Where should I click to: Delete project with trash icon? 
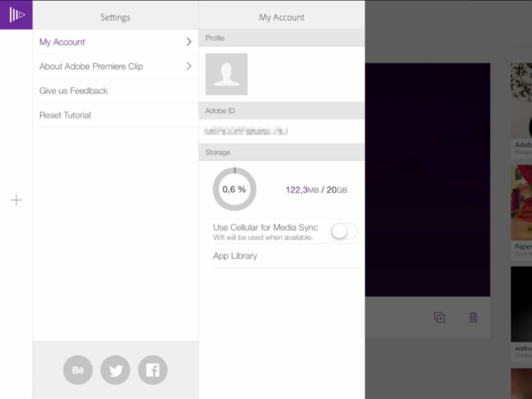click(473, 317)
